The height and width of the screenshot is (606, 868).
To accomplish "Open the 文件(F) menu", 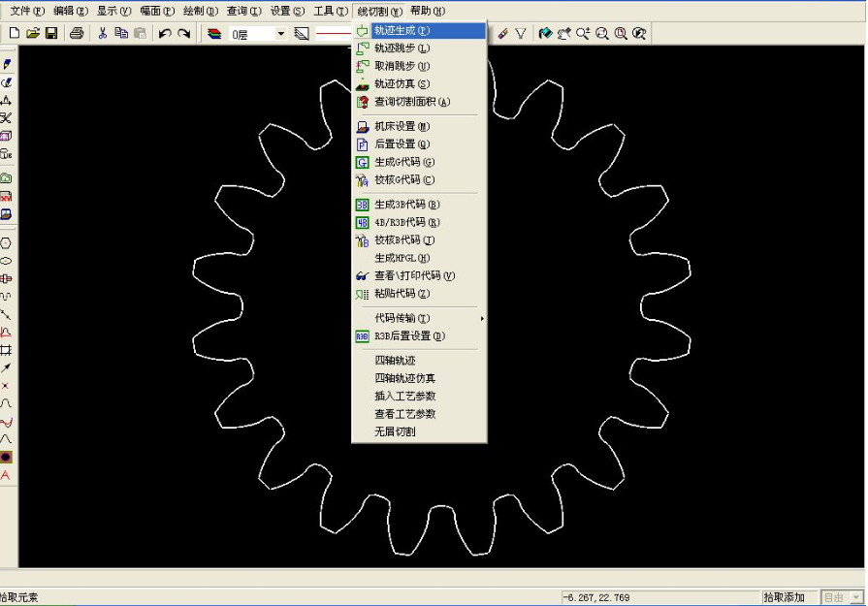I will coord(27,11).
